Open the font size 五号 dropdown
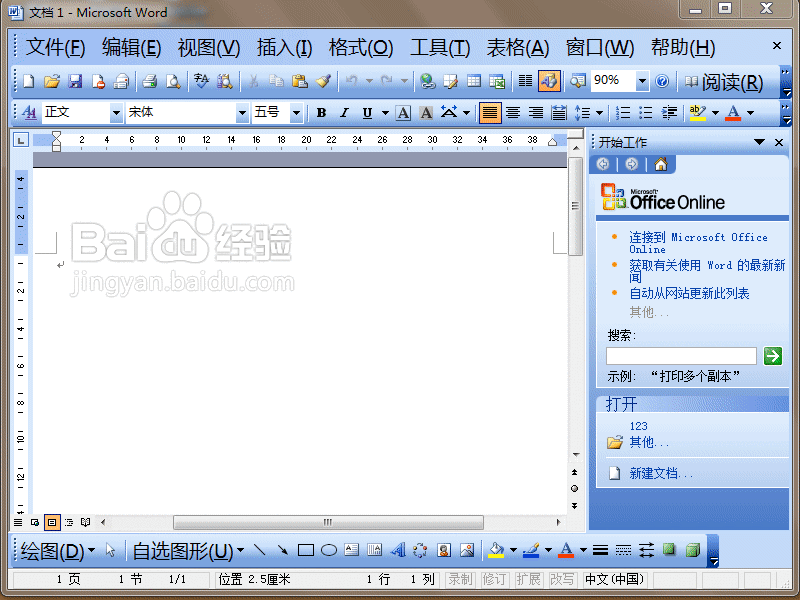 (296, 112)
